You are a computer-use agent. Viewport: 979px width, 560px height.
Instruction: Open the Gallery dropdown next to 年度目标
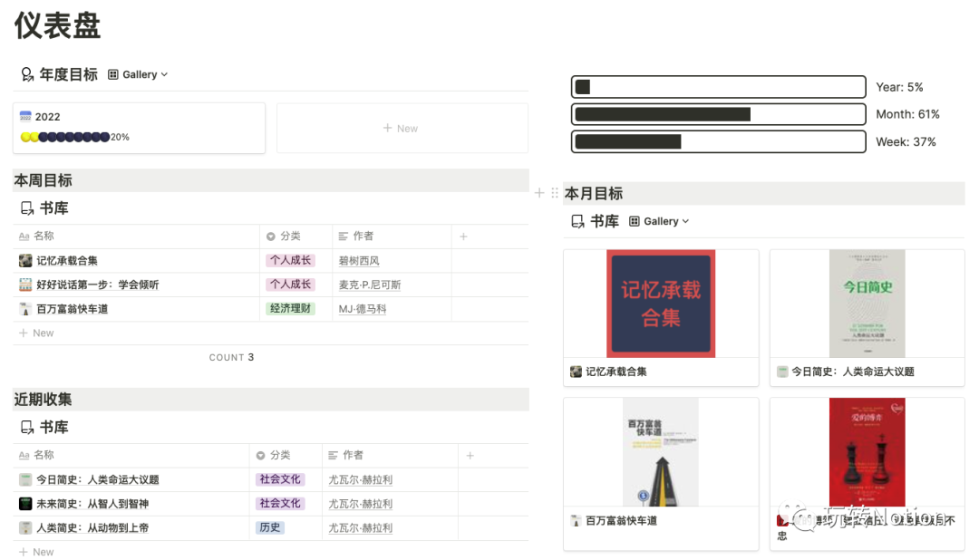(x=141, y=74)
